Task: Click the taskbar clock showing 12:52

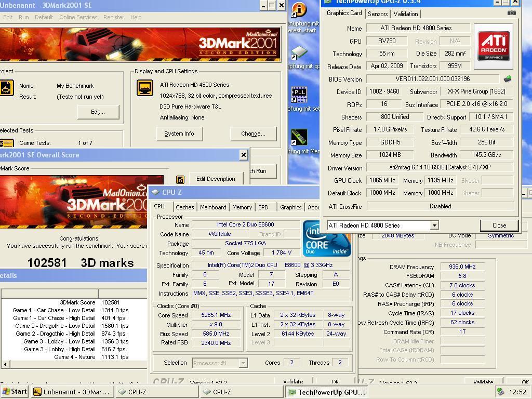Action: tap(517, 392)
